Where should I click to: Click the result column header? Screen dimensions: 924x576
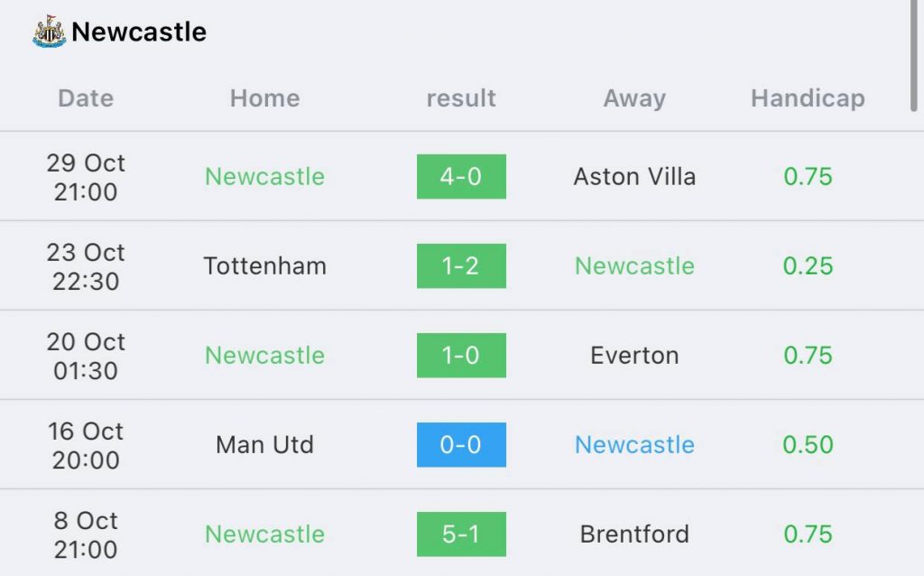pyautogui.click(x=461, y=98)
